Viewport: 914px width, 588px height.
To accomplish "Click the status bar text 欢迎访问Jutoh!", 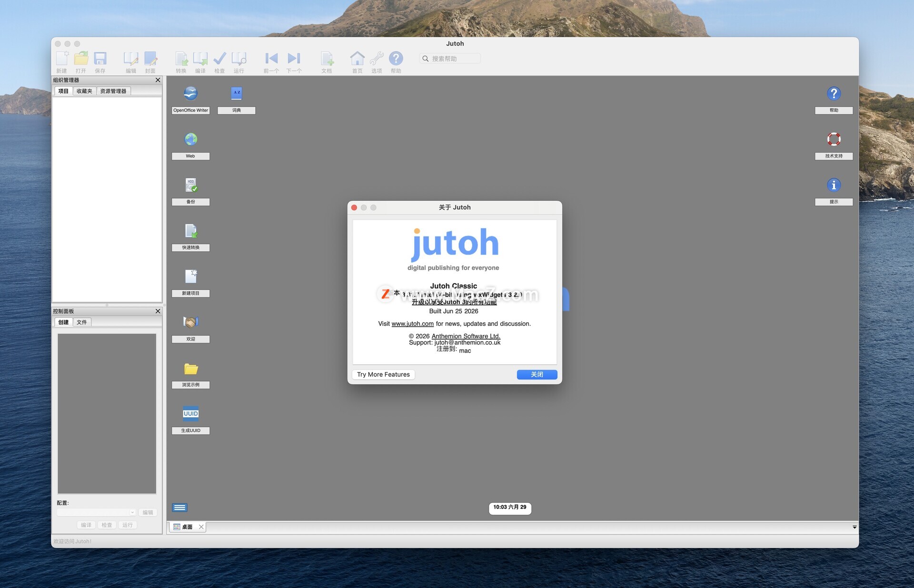I will point(72,541).
